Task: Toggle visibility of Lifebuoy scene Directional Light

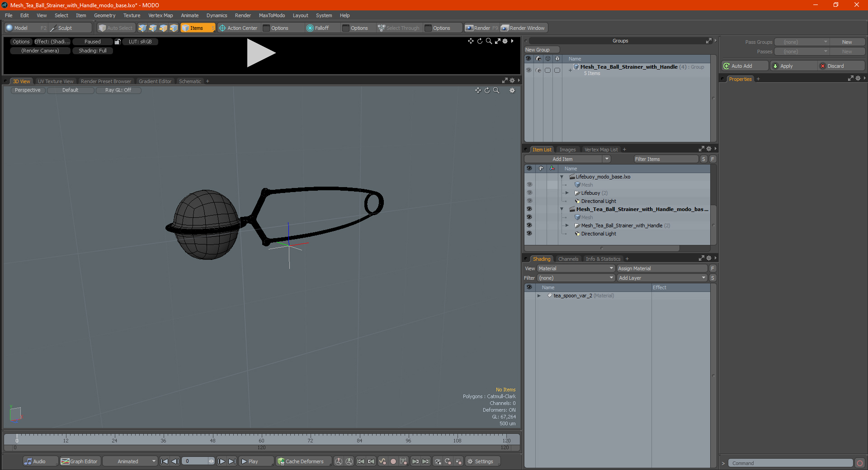Action: tap(529, 201)
